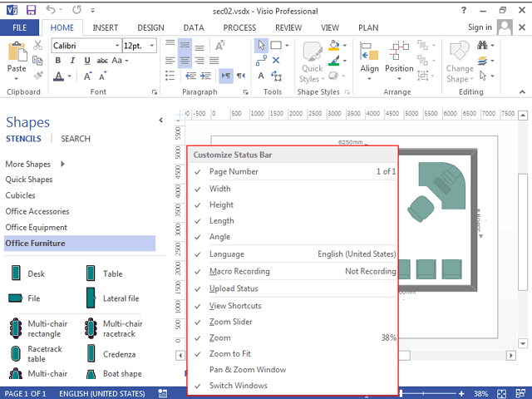Enable Pan & Zoom Window option
The height and width of the screenshot is (399, 532).
click(x=247, y=369)
